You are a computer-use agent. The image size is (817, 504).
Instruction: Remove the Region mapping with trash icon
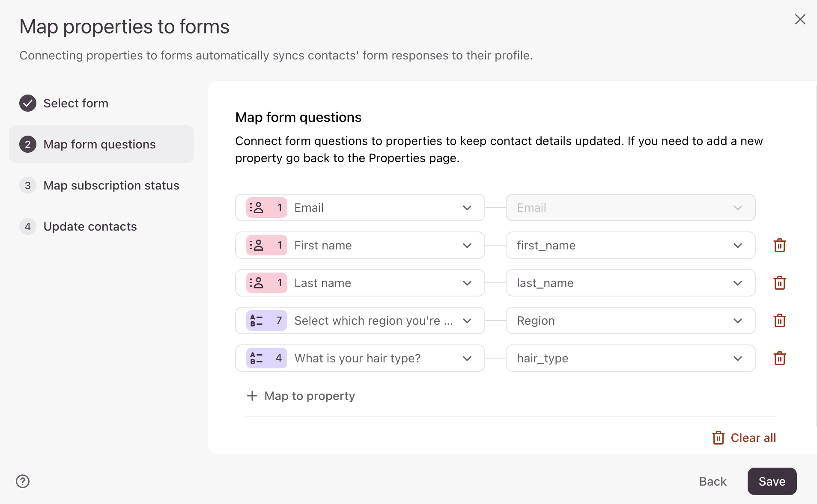click(779, 320)
